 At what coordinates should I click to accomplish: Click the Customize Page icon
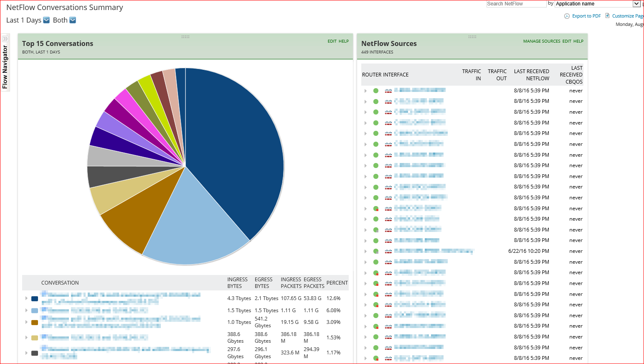(x=608, y=16)
